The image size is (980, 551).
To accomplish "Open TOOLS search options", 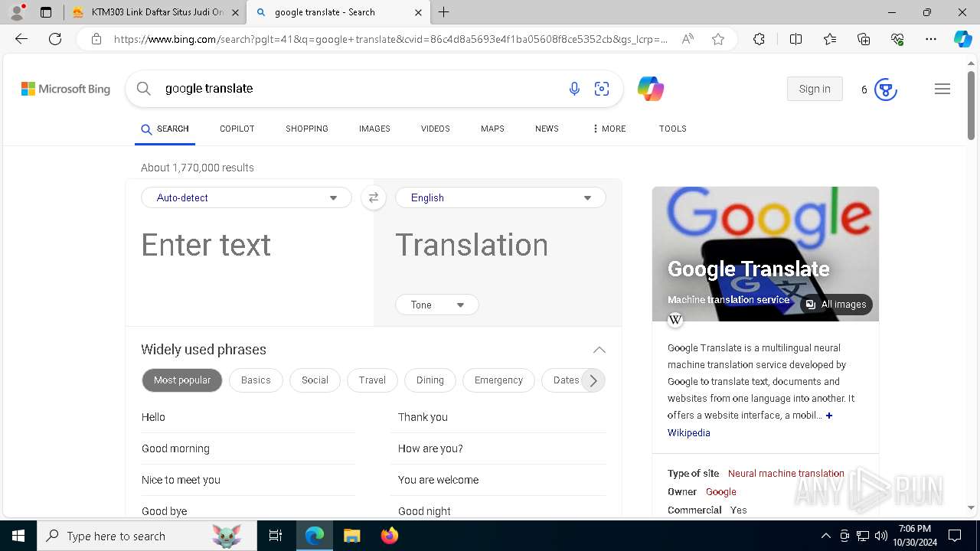I will [x=673, y=129].
